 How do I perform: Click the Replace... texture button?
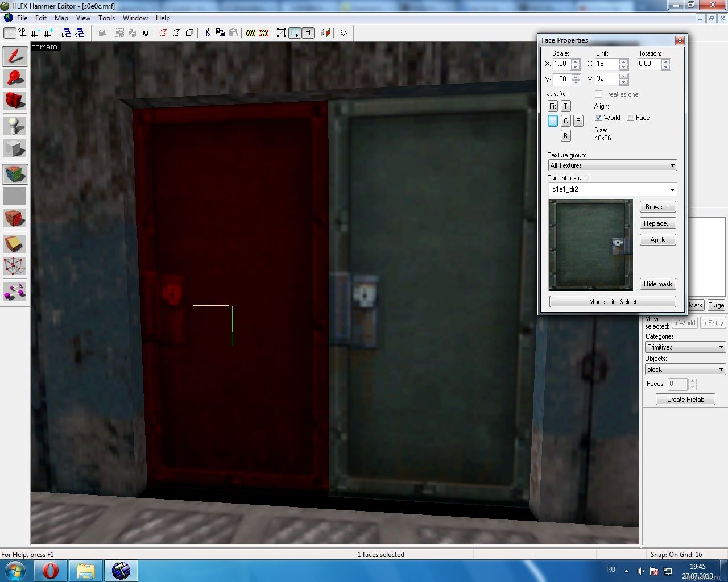click(658, 223)
